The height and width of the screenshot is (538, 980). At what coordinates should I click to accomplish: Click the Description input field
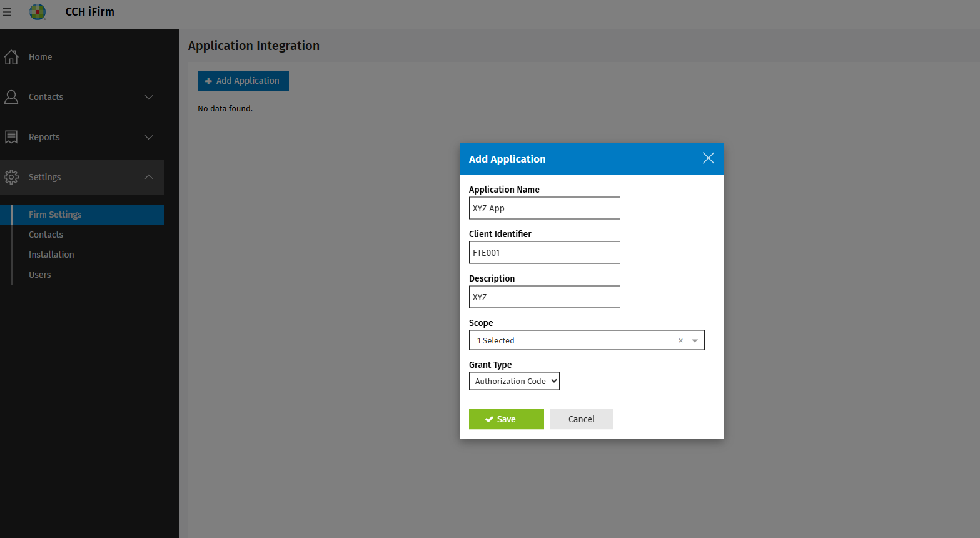[x=545, y=297]
